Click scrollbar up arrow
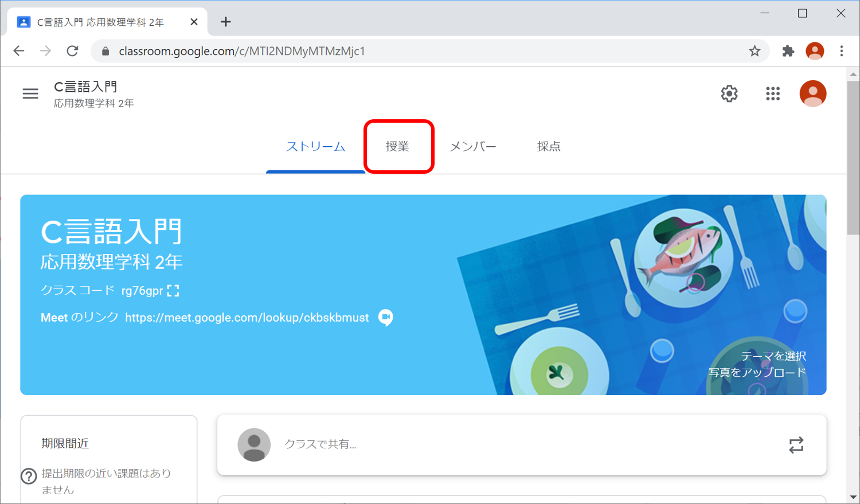Image resolution: width=860 pixels, height=504 pixels. click(853, 74)
